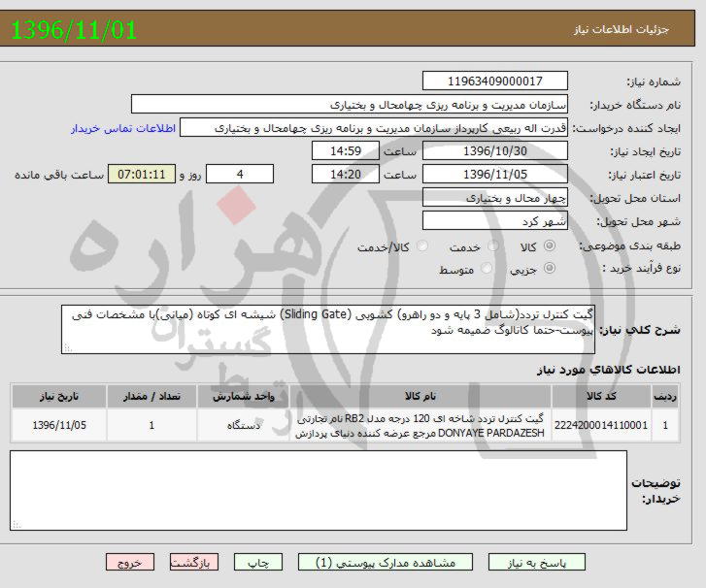
Task: Click creation date field 1396/10/30
Action: 495,151
